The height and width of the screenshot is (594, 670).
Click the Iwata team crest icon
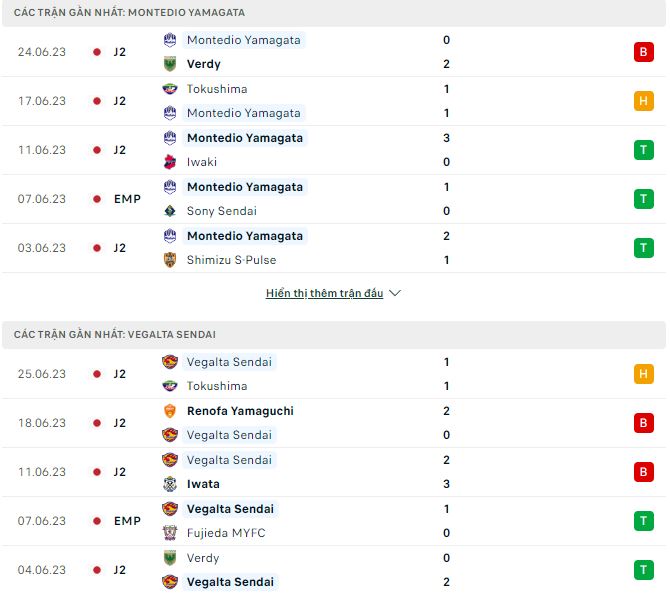(x=170, y=484)
